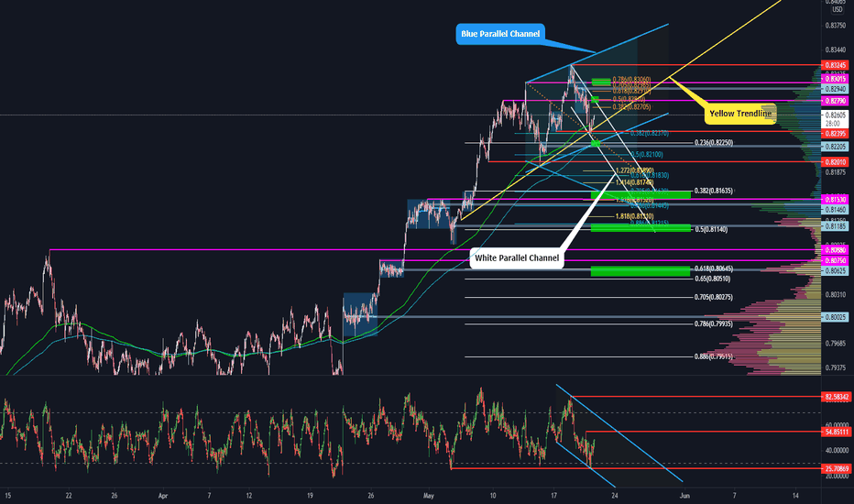Viewport: 854px width, 504px height.
Task: Select Fibonacci level label 0.65(0.80510)
Action: pos(712,279)
